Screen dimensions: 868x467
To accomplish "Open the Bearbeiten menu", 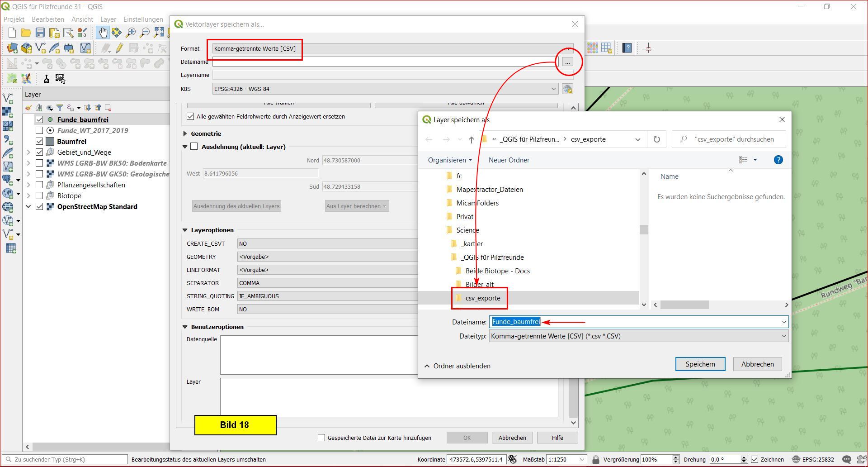I will point(47,19).
